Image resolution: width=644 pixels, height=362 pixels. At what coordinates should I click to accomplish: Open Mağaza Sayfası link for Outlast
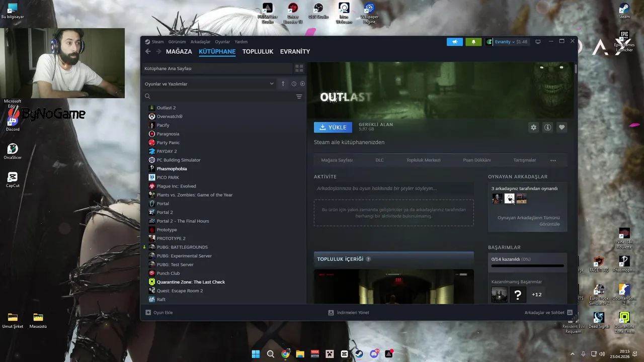coord(337,160)
